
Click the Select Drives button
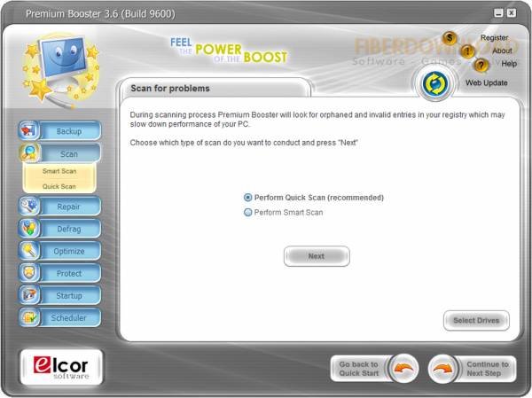(x=476, y=320)
